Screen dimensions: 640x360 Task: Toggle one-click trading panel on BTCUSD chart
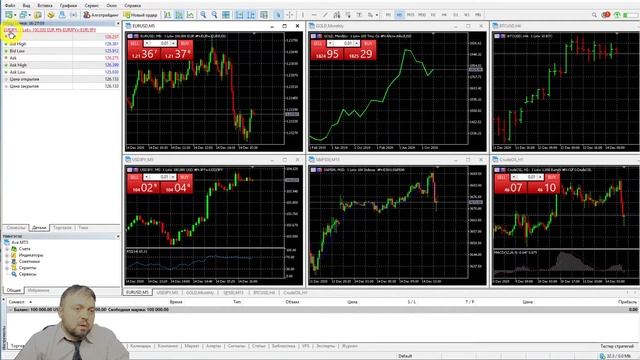497,36
